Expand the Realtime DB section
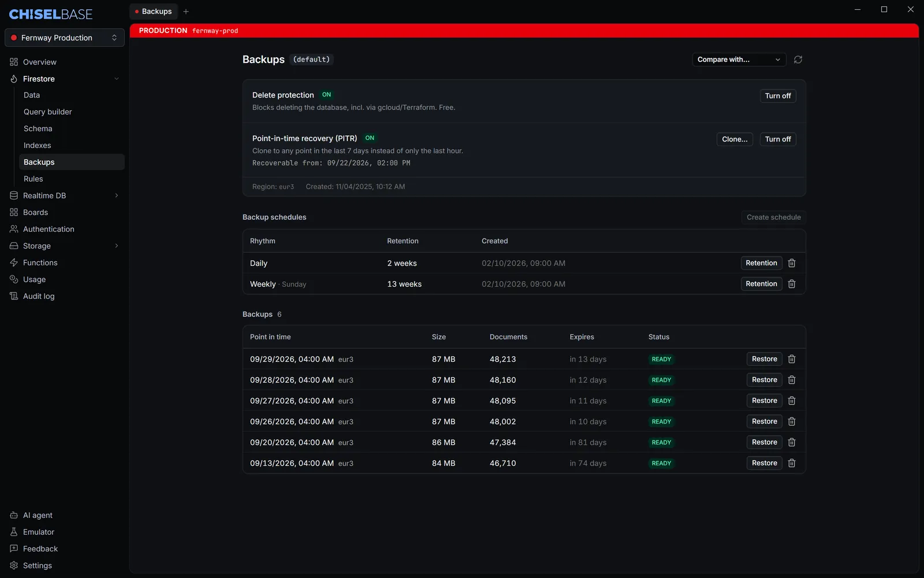 (117, 195)
